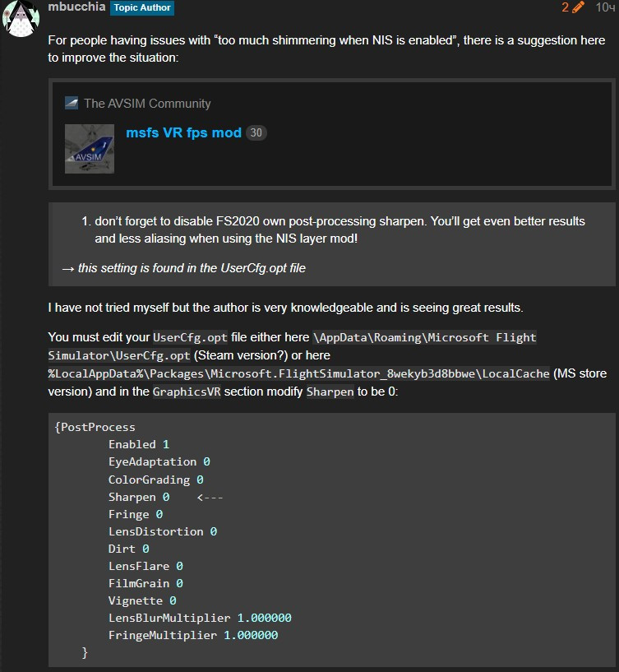This screenshot has height=672, width=619.
Task: Click the Sharpen 0 line in code block
Action: point(139,497)
